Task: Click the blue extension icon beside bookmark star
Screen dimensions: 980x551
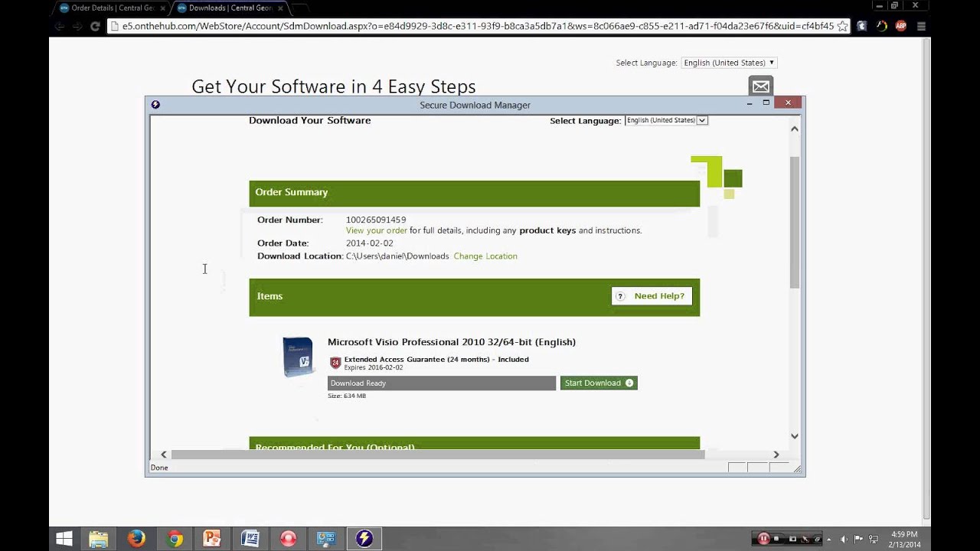Action: pyautogui.click(x=862, y=26)
